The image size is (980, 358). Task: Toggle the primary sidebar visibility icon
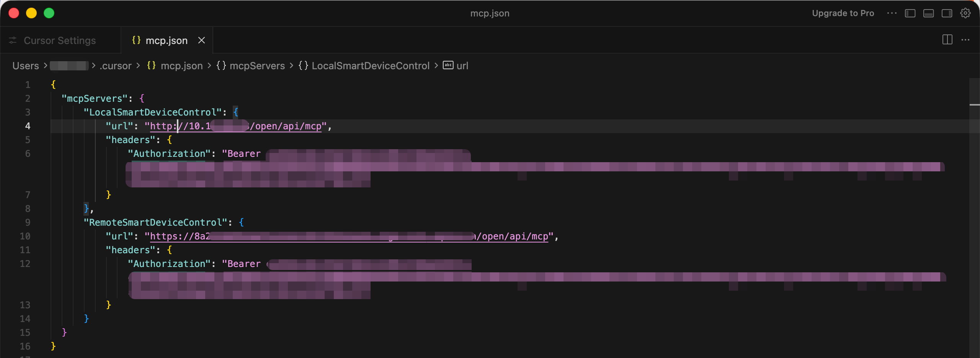[x=910, y=13]
